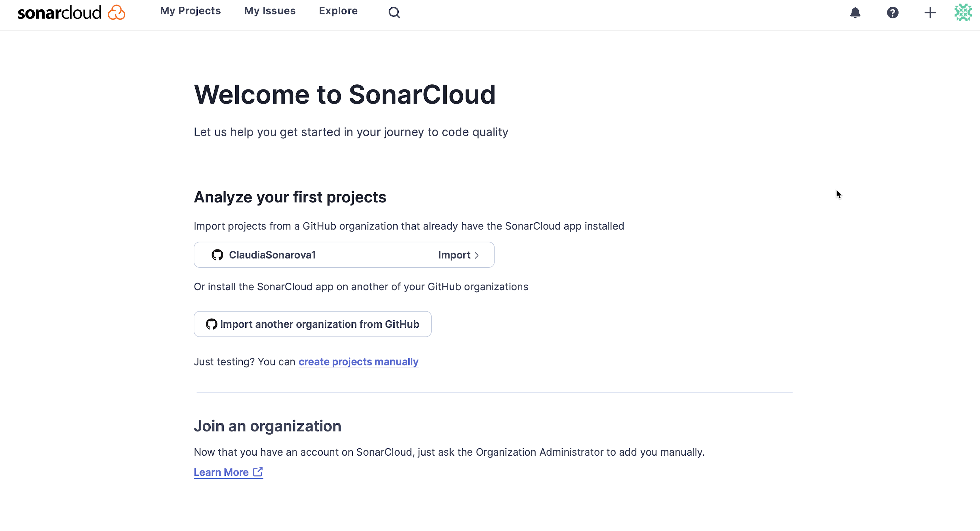Click the external link icon after Learn More
The width and height of the screenshot is (980, 531).
tap(258, 472)
